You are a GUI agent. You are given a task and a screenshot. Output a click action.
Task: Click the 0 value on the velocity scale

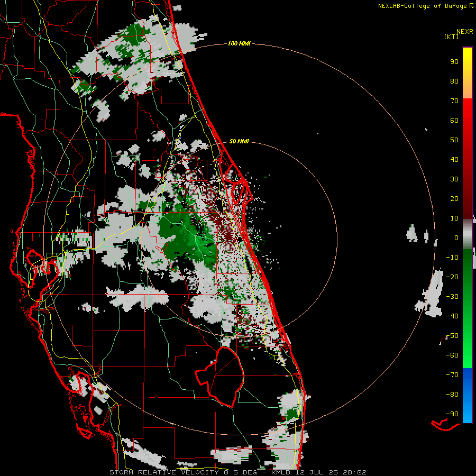pos(456,237)
